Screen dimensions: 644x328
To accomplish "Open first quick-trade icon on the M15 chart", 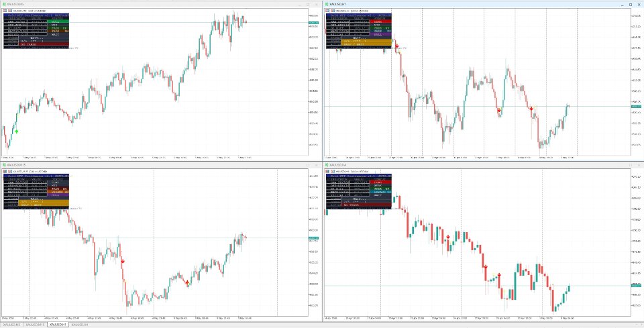I will point(5,171).
